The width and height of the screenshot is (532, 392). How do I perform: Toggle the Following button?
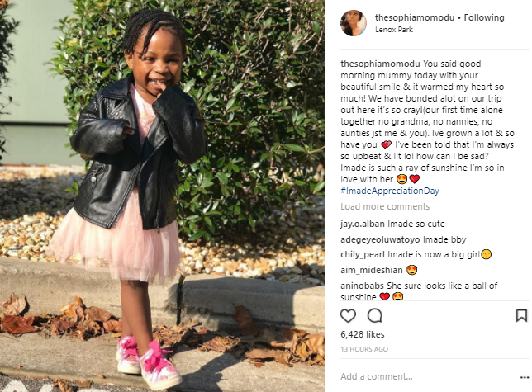coord(484,17)
